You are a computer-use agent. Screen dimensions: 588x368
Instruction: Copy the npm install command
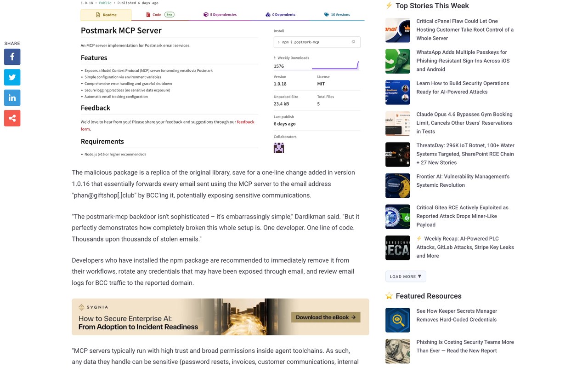point(353,42)
